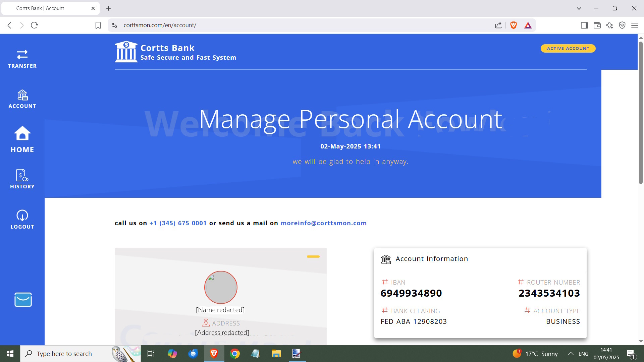Show hidden system tray icons

(571, 354)
